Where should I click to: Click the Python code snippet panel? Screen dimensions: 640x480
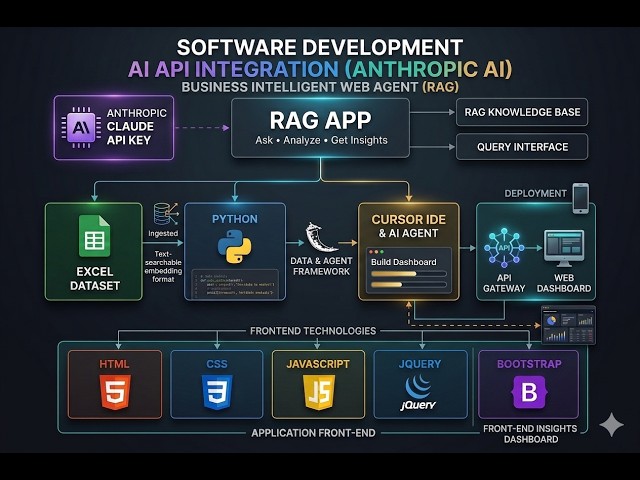click(x=235, y=284)
